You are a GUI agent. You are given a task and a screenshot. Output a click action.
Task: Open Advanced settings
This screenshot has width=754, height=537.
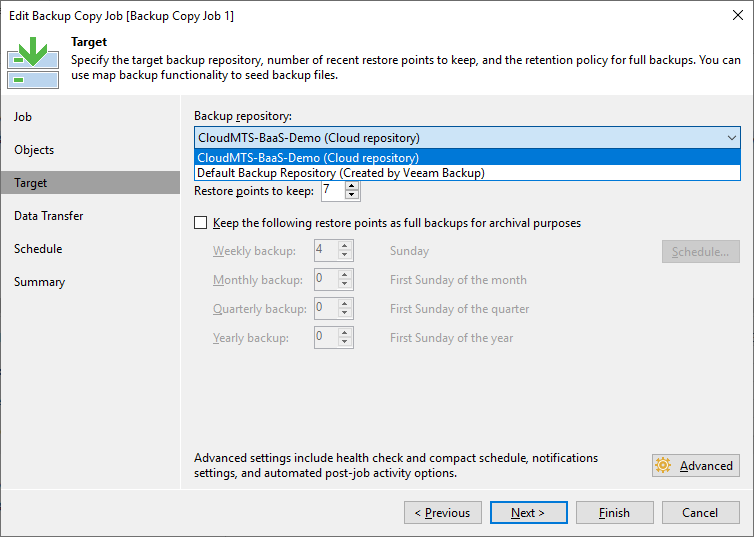click(x=696, y=466)
